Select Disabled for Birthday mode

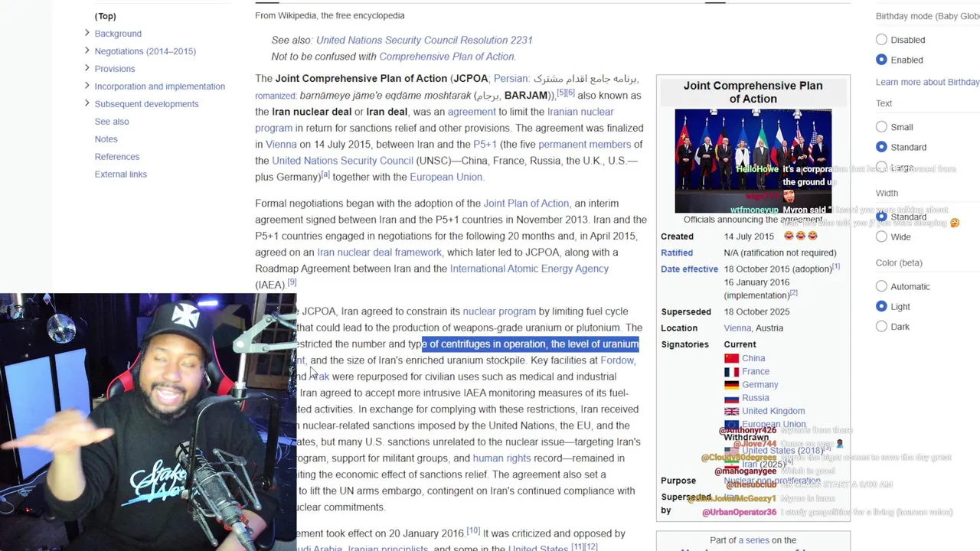click(x=881, y=40)
